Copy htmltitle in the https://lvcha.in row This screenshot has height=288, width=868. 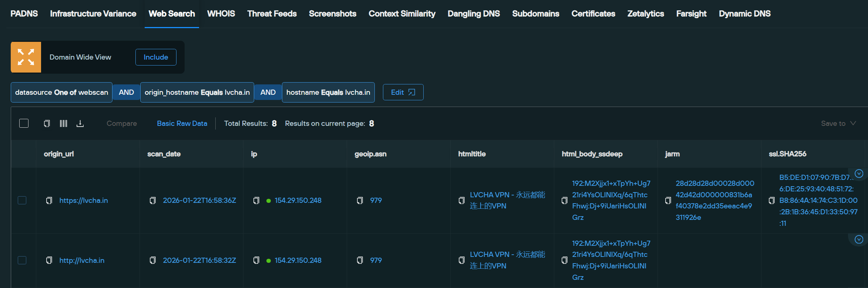(461, 200)
